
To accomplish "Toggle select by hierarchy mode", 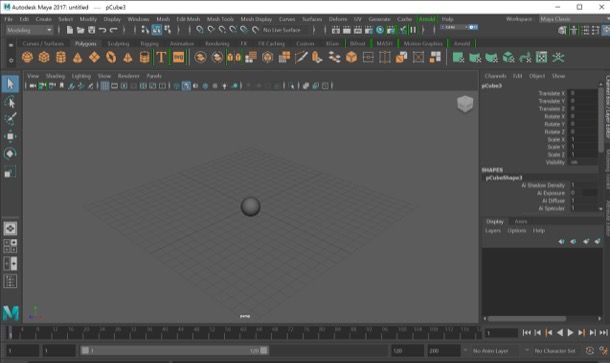I will pyautogui.click(x=145, y=30).
